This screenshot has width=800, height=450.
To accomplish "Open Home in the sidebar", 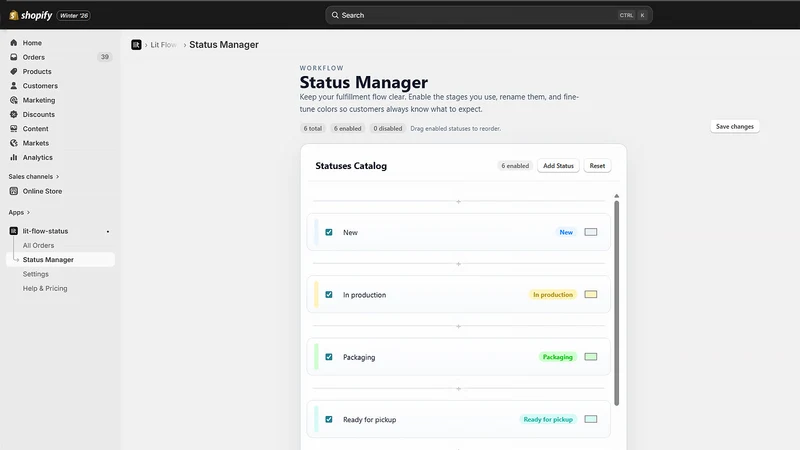I will point(32,43).
